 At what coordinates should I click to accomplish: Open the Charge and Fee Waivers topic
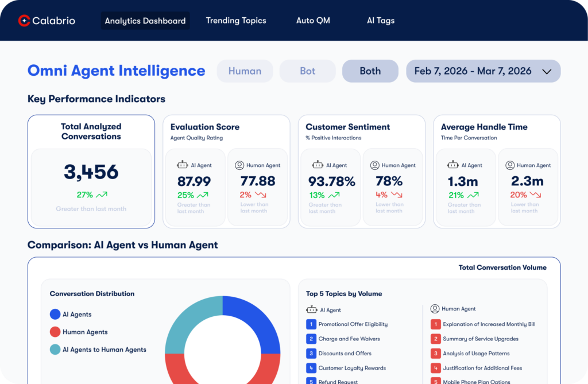[x=349, y=339]
